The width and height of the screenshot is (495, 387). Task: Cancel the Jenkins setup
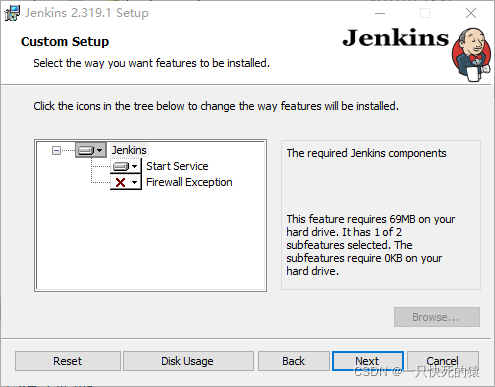click(x=443, y=361)
